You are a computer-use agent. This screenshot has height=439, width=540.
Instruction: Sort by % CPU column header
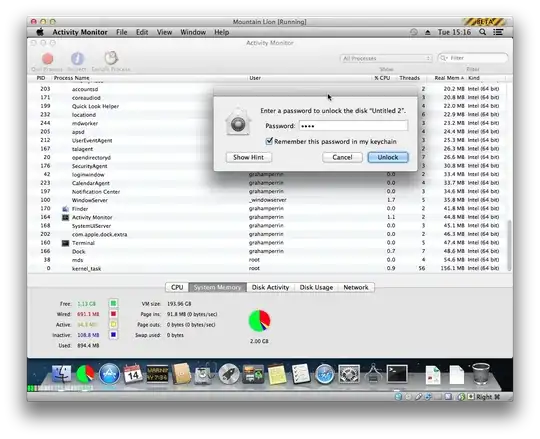point(382,78)
